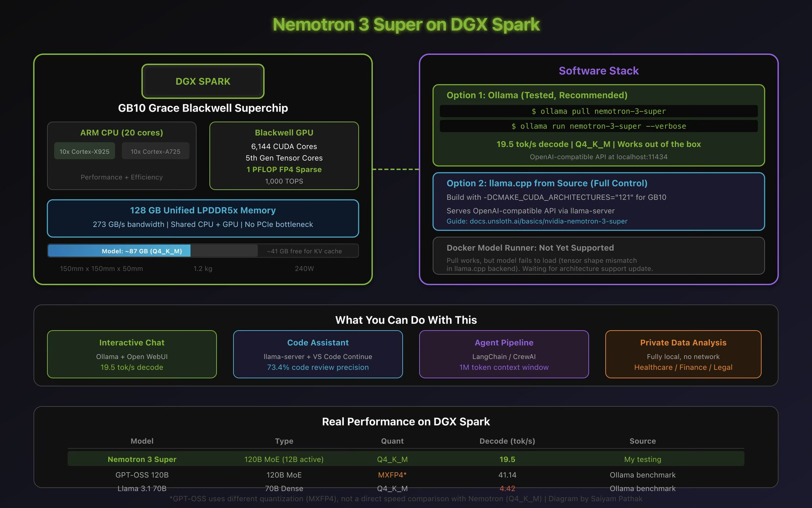Click the Fully local, no network line
Screen dimensions: 812x508
tap(683, 357)
